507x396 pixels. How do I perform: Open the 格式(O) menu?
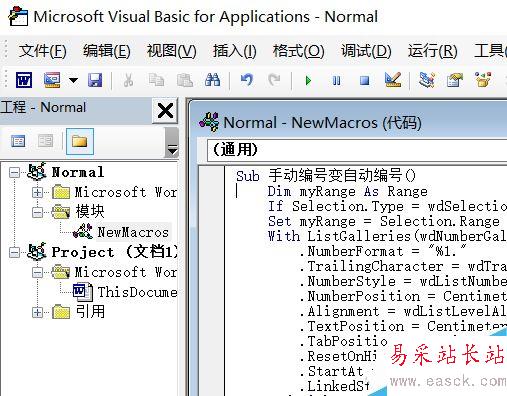299,51
